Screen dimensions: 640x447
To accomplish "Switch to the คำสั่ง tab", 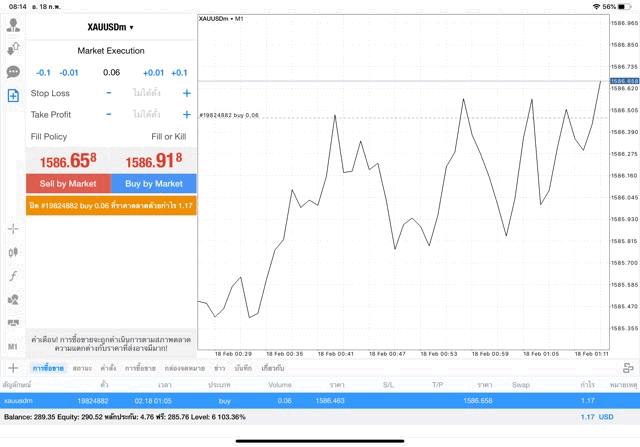I will pyautogui.click(x=108, y=368).
